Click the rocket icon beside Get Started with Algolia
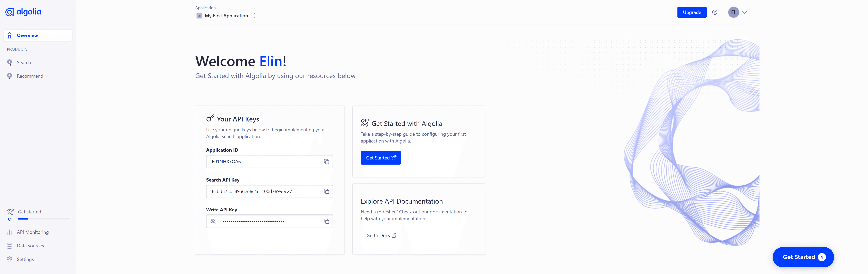Image resolution: width=868 pixels, height=274 pixels. pyautogui.click(x=365, y=123)
